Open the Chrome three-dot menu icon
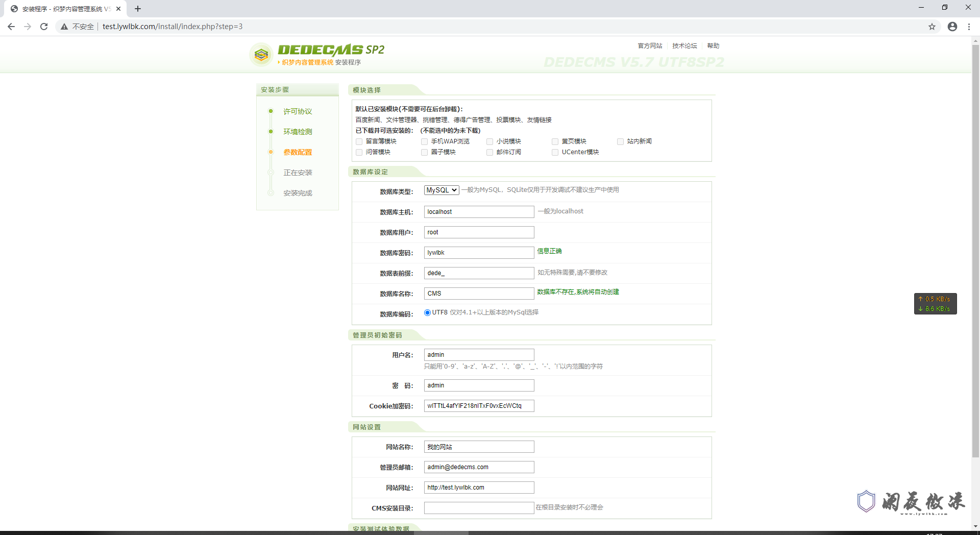This screenshot has width=980, height=535. pos(969,26)
